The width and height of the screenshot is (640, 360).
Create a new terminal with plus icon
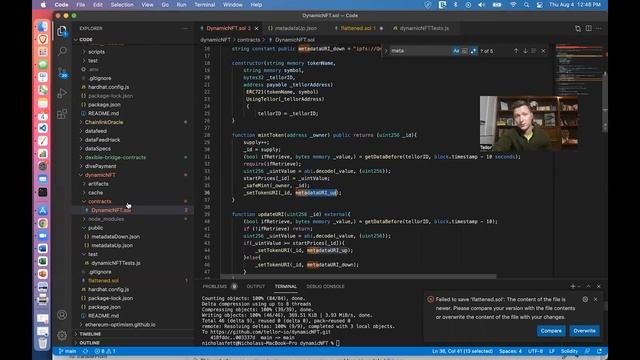pyautogui.click(x=573, y=287)
